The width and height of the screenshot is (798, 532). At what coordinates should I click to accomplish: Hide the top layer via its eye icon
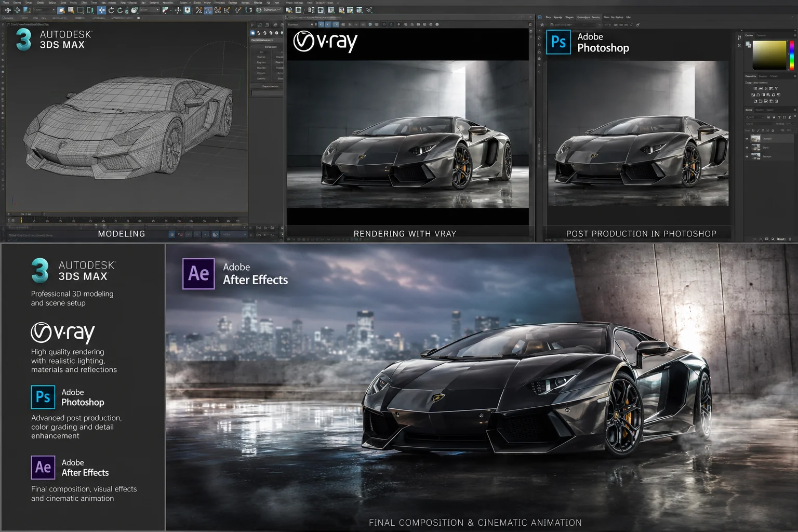(x=747, y=139)
